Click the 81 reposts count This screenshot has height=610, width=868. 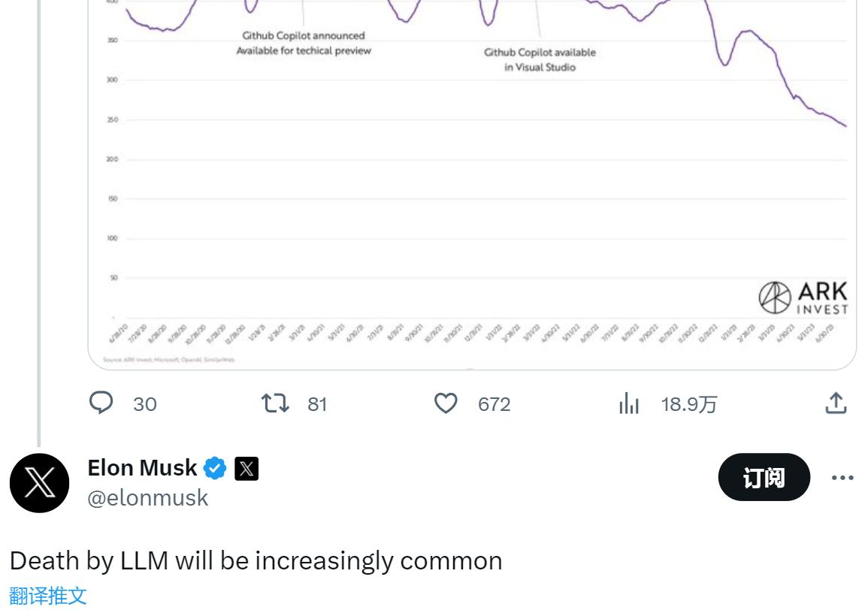[x=317, y=404]
